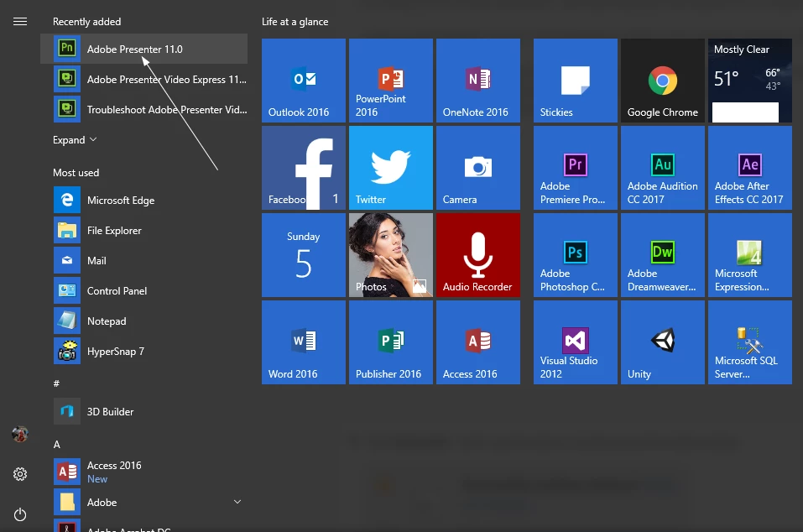Launch Adobe Premiere Pro tile
This screenshot has width=803, height=532.
(x=575, y=168)
